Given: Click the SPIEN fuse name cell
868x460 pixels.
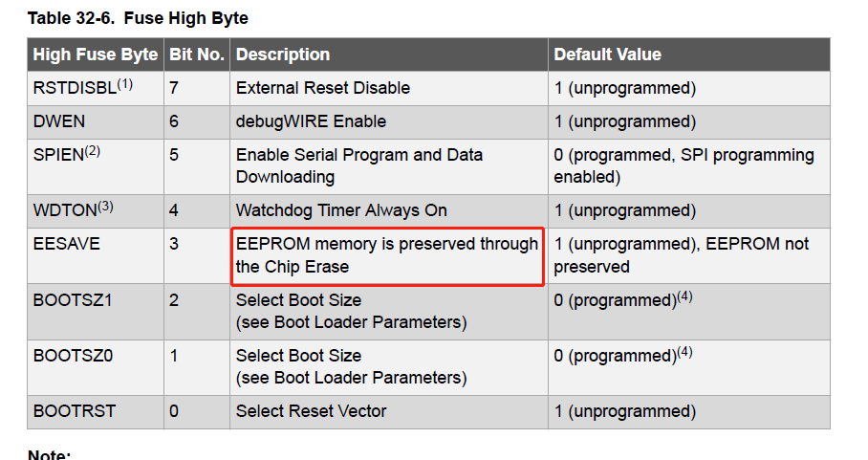Looking at the screenshot, I should pyautogui.click(x=66, y=155).
